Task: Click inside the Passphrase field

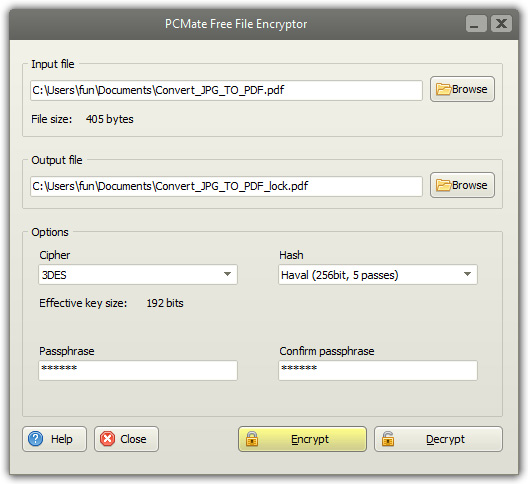Action: click(138, 370)
